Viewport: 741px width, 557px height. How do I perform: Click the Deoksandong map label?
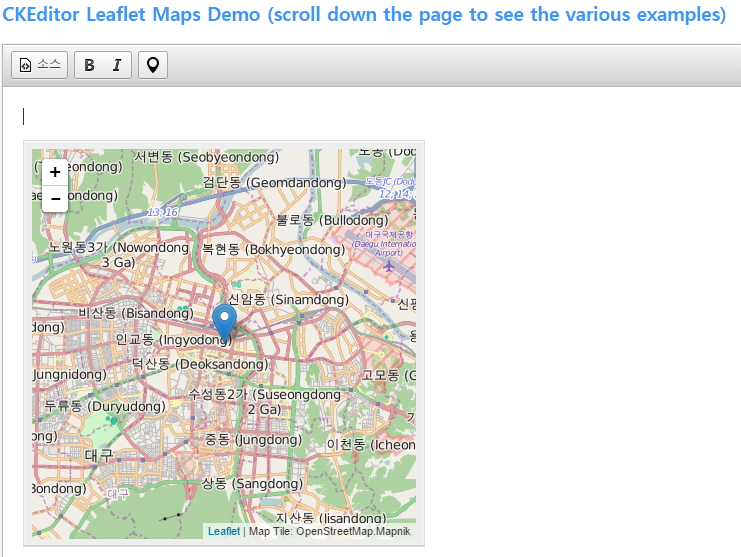[x=200, y=364]
